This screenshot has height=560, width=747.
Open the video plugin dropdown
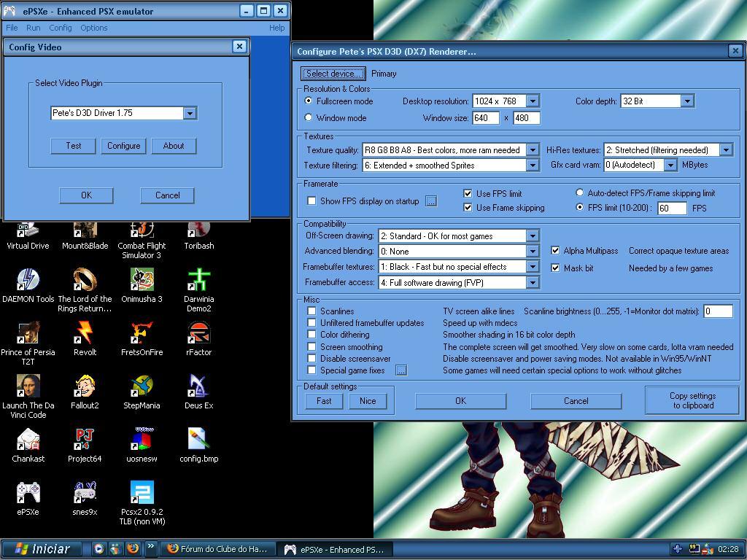click(x=190, y=113)
